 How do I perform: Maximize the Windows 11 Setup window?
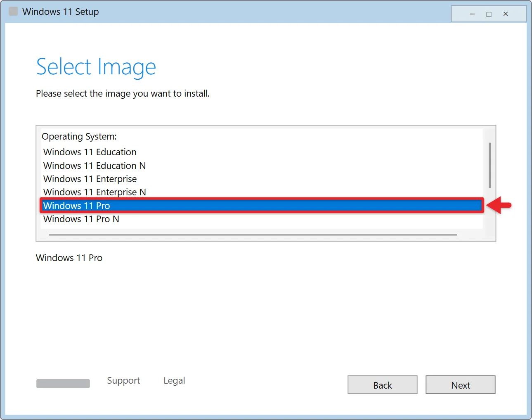pos(489,14)
